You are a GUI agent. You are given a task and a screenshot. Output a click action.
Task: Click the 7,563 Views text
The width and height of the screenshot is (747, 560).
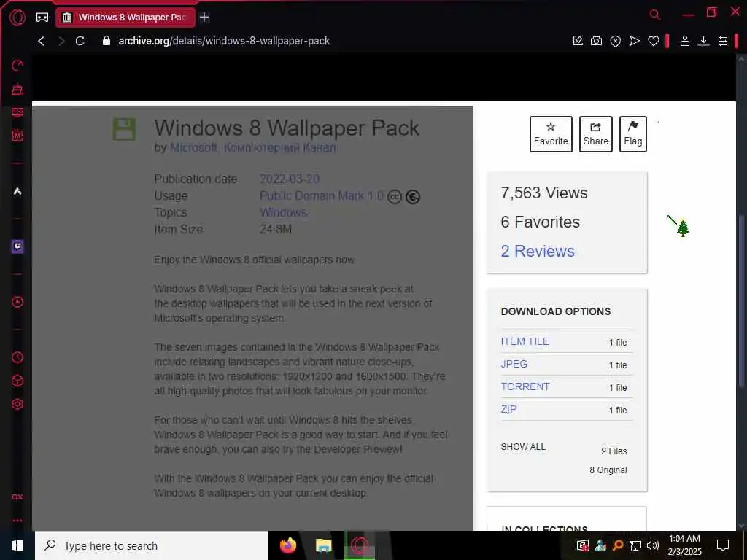(x=544, y=192)
